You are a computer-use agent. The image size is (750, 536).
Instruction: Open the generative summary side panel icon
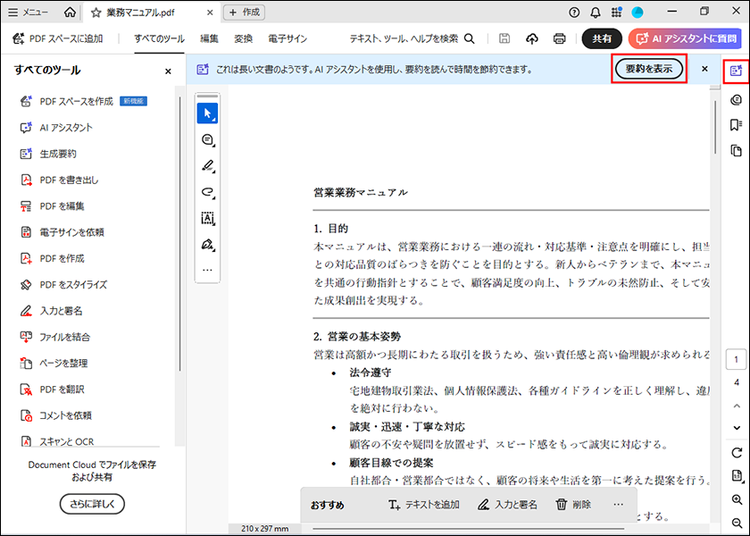click(x=736, y=71)
